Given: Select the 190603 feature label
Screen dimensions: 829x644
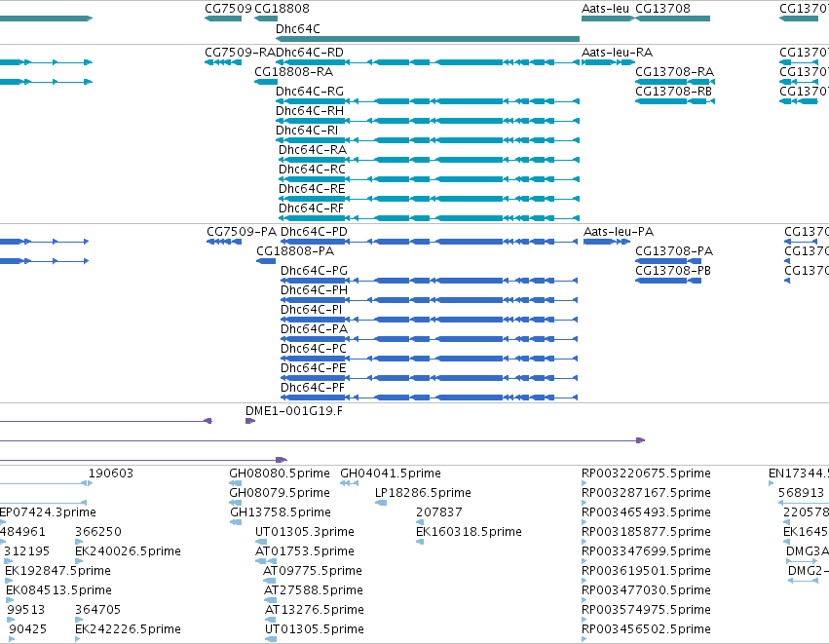Looking at the screenshot, I should [x=111, y=474].
